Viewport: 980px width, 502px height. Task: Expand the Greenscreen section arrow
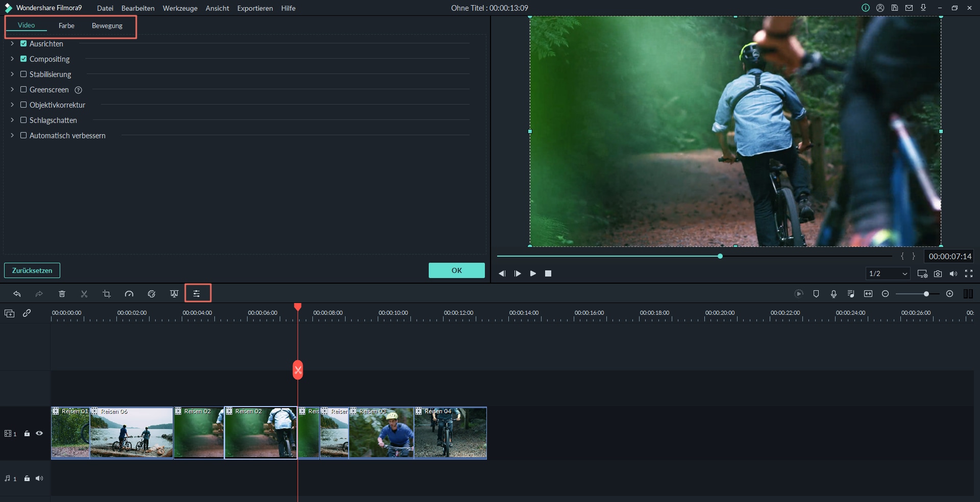coord(12,90)
